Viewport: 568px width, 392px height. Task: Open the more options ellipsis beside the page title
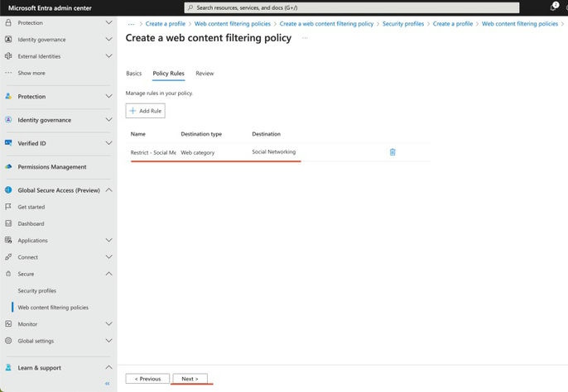[x=305, y=38]
